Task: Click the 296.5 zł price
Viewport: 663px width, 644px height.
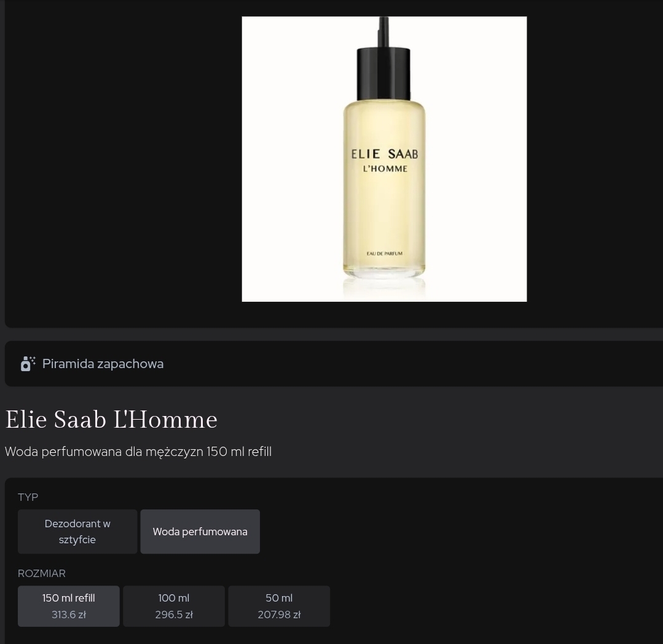Action: point(174,615)
